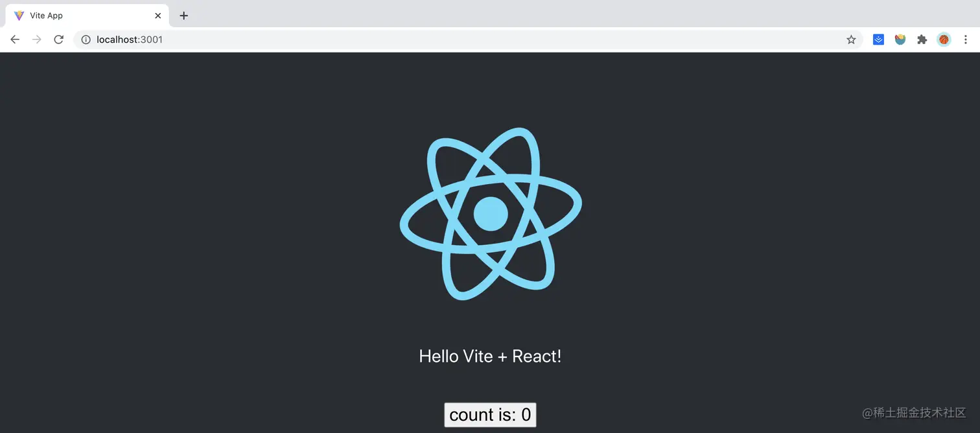
Task: Open site info icon beside localhost address
Action: [86, 40]
